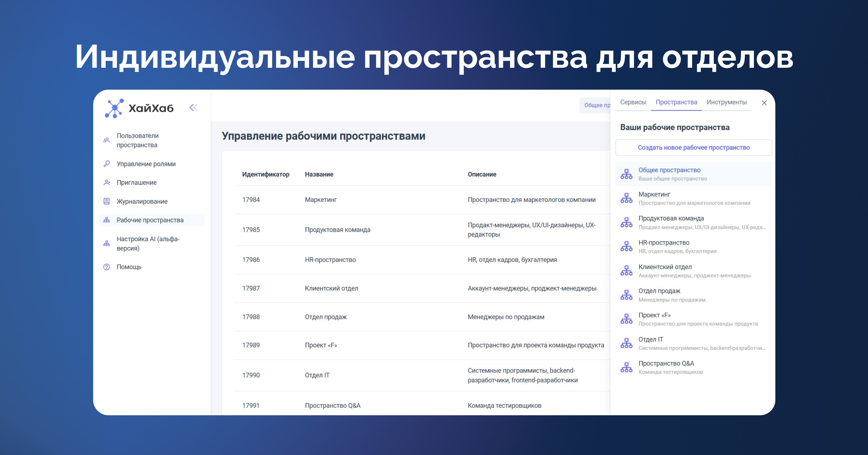Viewport: 868px width, 455px height.
Task: Close the workspaces side panel
Action: pyautogui.click(x=764, y=103)
